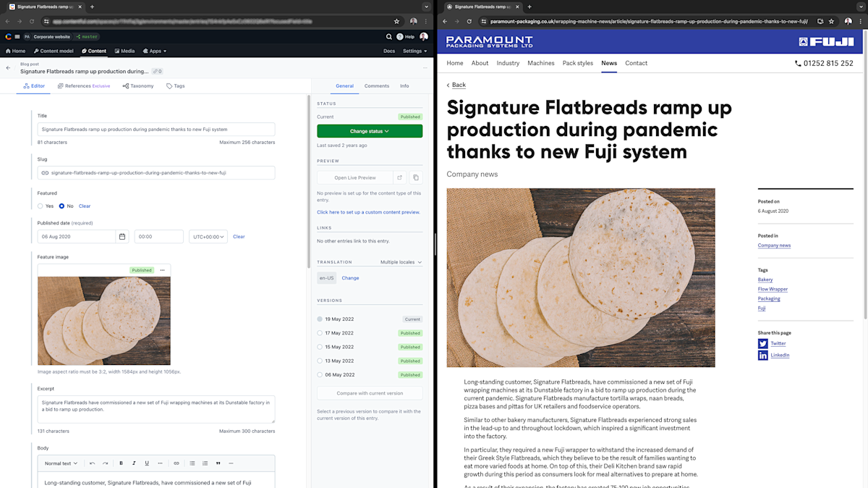Select the 06 May 2022 version
Screen dimensions: 868x488
pos(320,375)
